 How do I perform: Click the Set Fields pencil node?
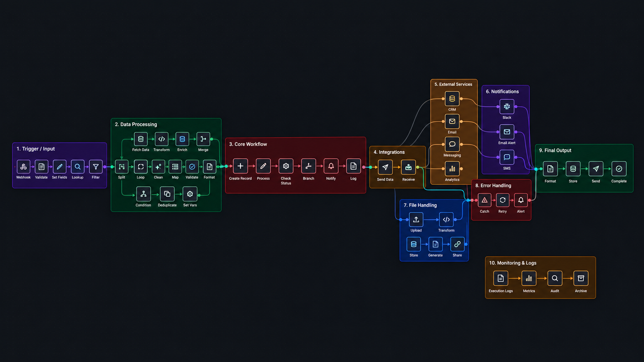(60, 167)
